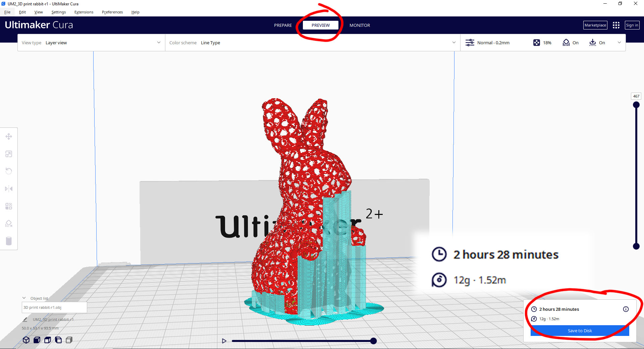Image resolution: width=644 pixels, height=349 pixels.
Task: Click the pencil icon to edit the job name
Action: (25, 319)
